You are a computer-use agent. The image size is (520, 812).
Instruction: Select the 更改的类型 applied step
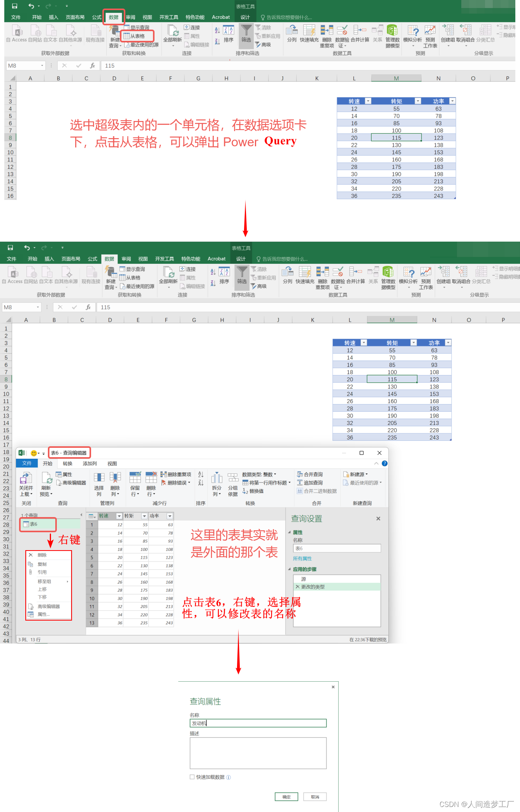tap(337, 587)
